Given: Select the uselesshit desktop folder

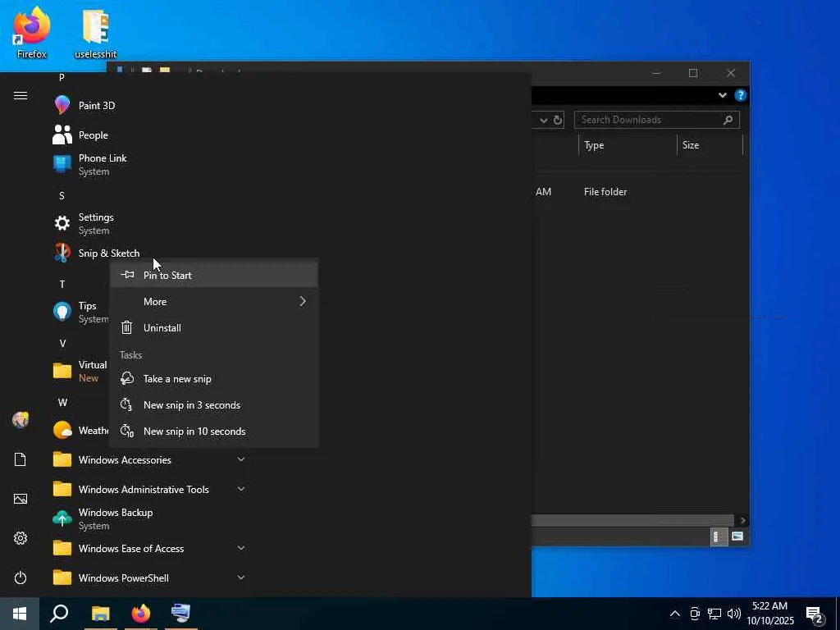Looking at the screenshot, I should [95, 33].
